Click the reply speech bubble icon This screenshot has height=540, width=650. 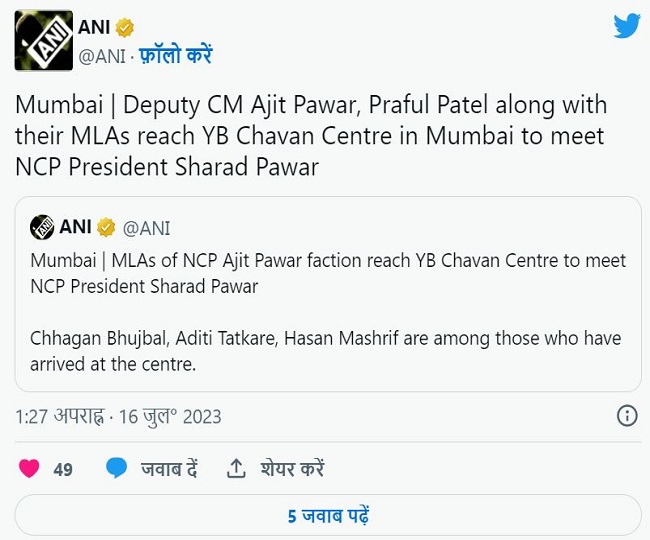tap(117, 467)
